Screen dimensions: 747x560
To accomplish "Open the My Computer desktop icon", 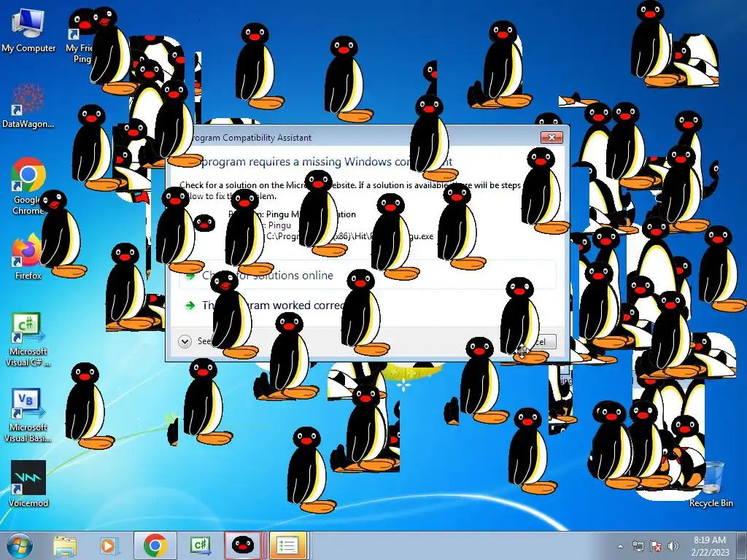I will 28,31.
